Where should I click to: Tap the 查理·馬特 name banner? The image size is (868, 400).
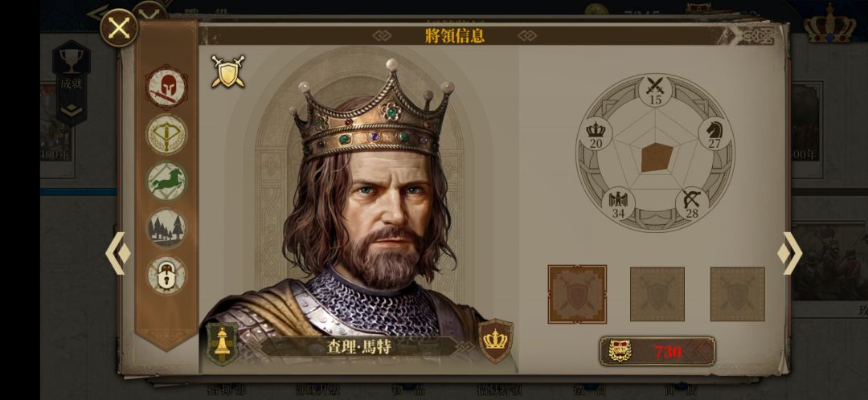358,347
